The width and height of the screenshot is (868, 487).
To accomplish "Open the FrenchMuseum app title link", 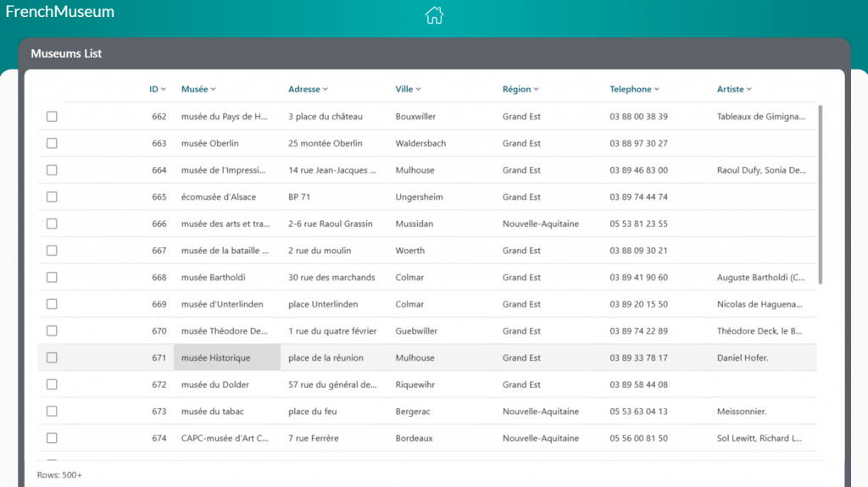I will pyautogui.click(x=60, y=12).
